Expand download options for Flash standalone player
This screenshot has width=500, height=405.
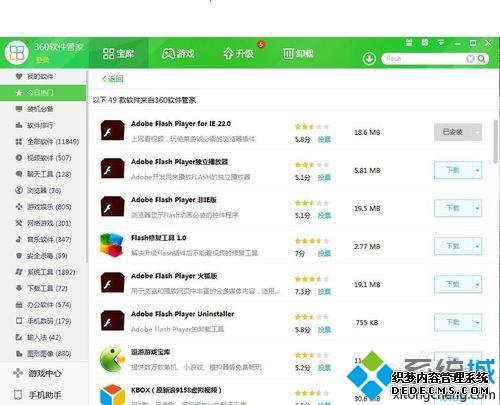tap(477, 170)
